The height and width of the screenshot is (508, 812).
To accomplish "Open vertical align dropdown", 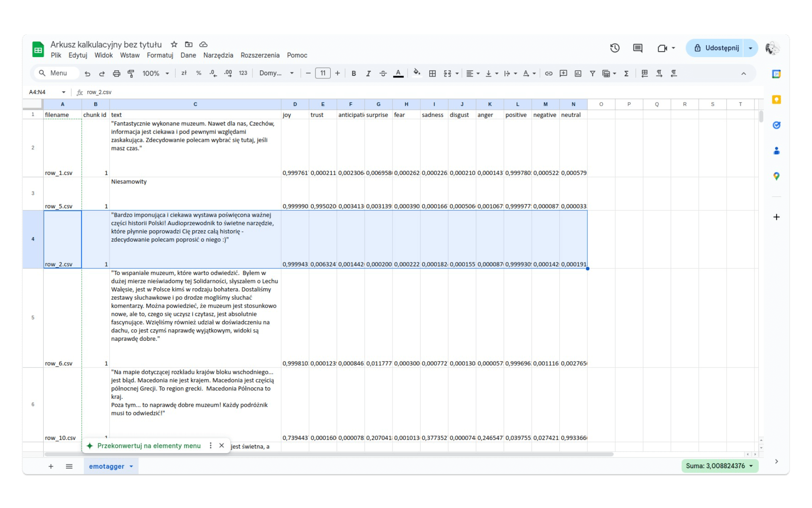I will pyautogui.click(x=492, y=74).
